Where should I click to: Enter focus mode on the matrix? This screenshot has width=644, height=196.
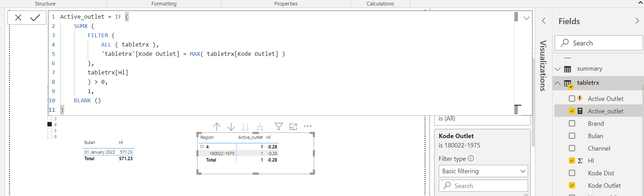(x=293, y=126)
